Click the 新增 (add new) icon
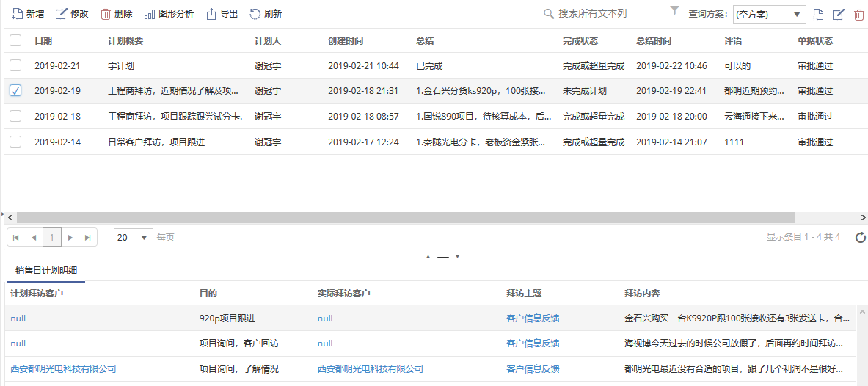Viewport: 868px width, 386px height. coord(16,14)
